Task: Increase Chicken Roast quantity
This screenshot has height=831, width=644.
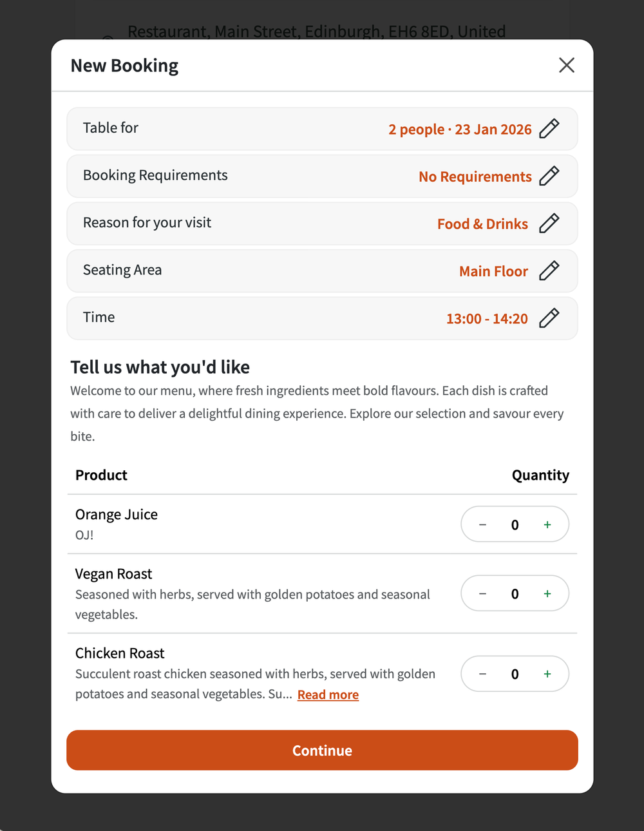Action: [547, 674]
